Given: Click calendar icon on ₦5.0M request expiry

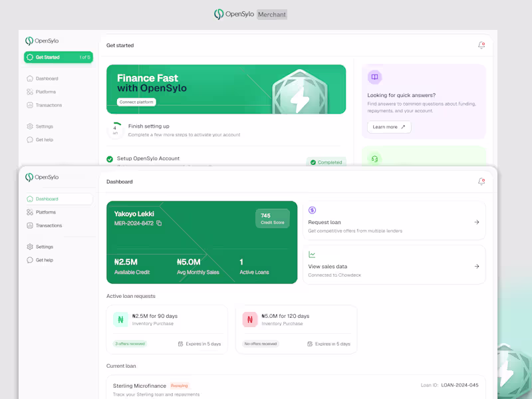Looking at the screenshot, I should coord(310,344).
